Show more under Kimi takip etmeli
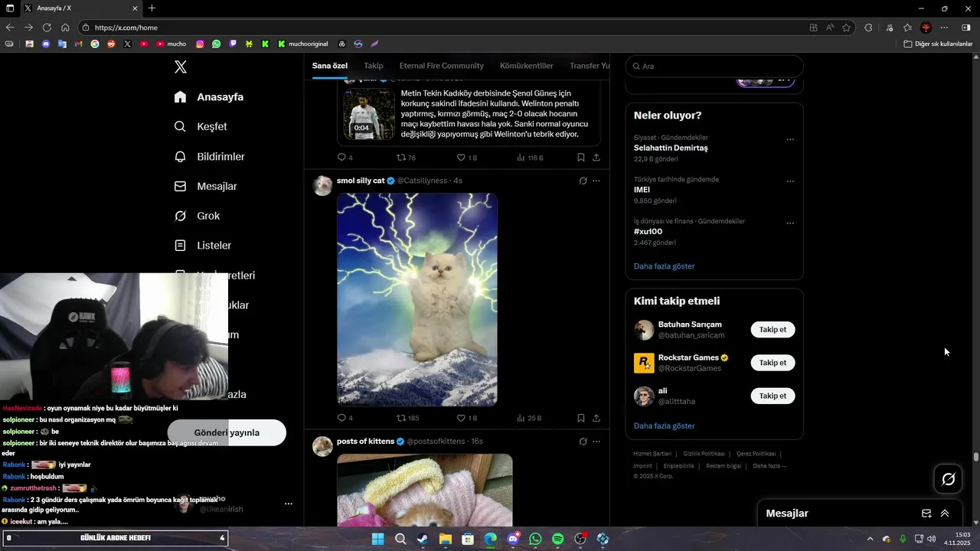 coord(664,425)
